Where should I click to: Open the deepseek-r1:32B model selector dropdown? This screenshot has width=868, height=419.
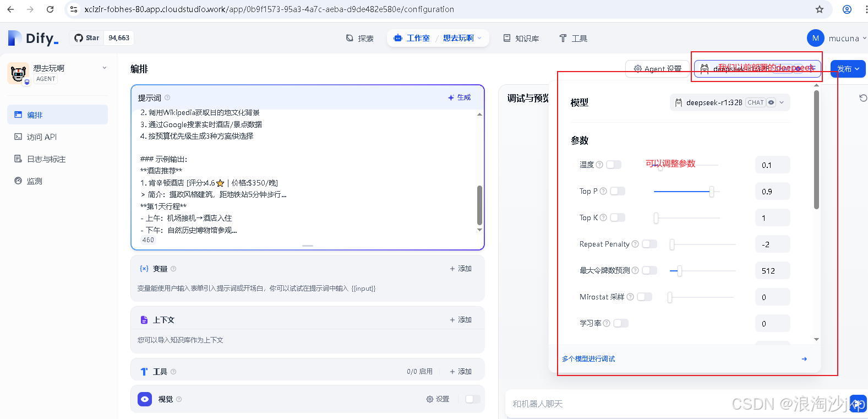pos(730,102)
